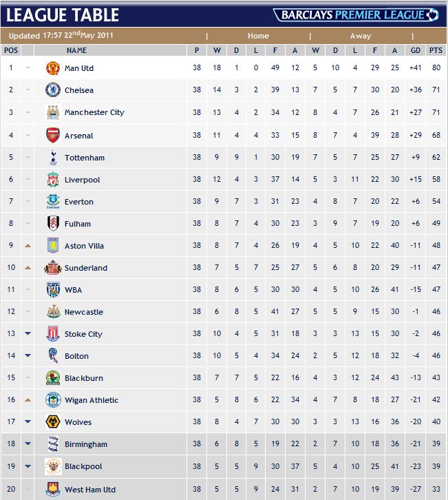This screenshot has width=448, height=500.
Task: Click the Chelsea club crest icon
Action: pyautogui.click(x=53, y=90)
